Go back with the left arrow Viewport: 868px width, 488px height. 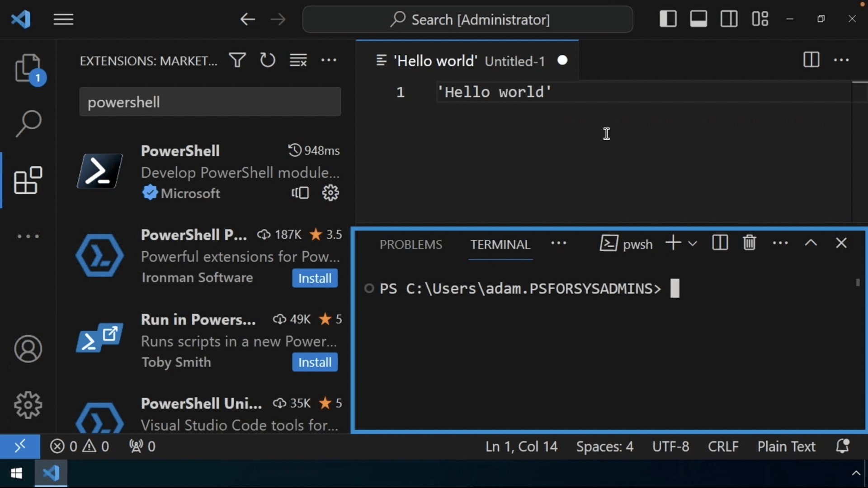(x=247, y=19)
